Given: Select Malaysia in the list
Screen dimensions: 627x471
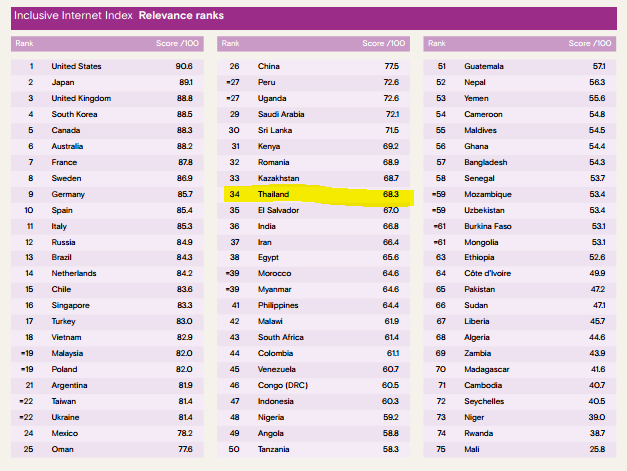Looking at the screenshot, I should click(67, 353).
